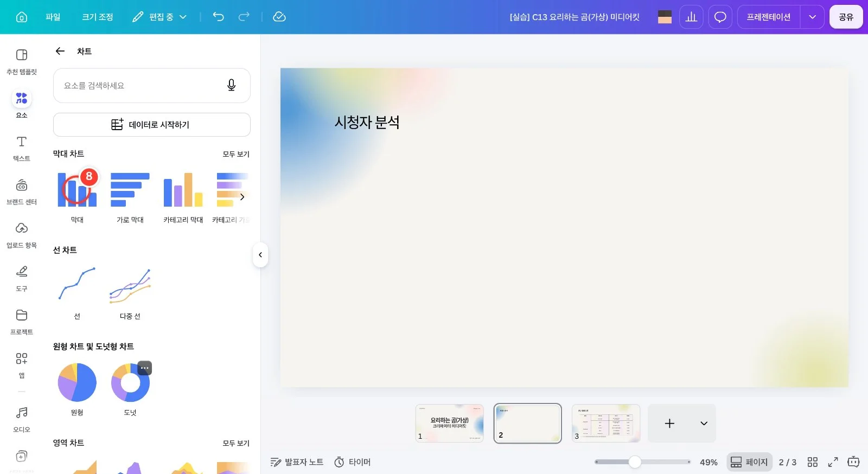Check cloud save status icon
The width and height of the screenshot is (868, 474).
(x=279, y=17)
